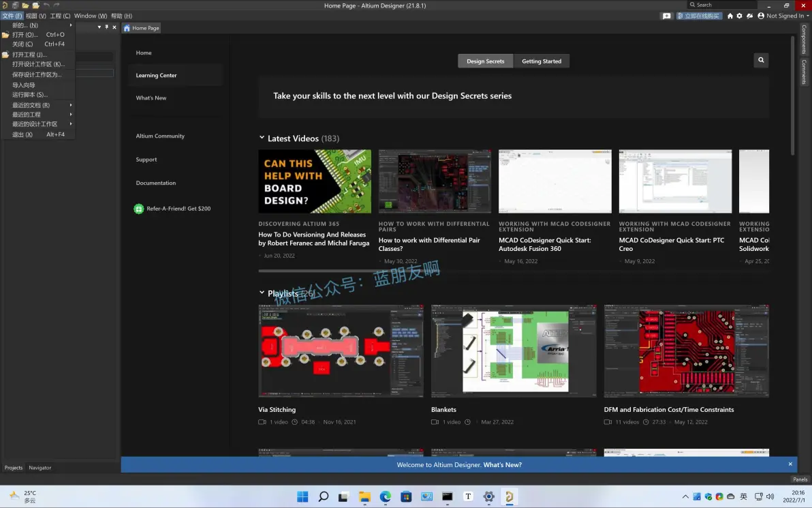812x508 pixels.
Task: Dismiss the Welcome to Altium Designer banner
Action: [790, 464]
